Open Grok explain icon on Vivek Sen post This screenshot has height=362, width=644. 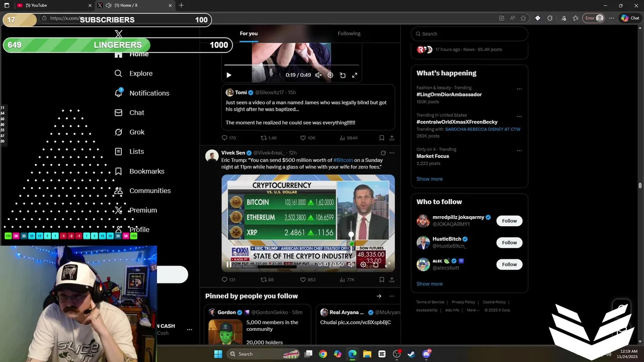pos(383,153)
